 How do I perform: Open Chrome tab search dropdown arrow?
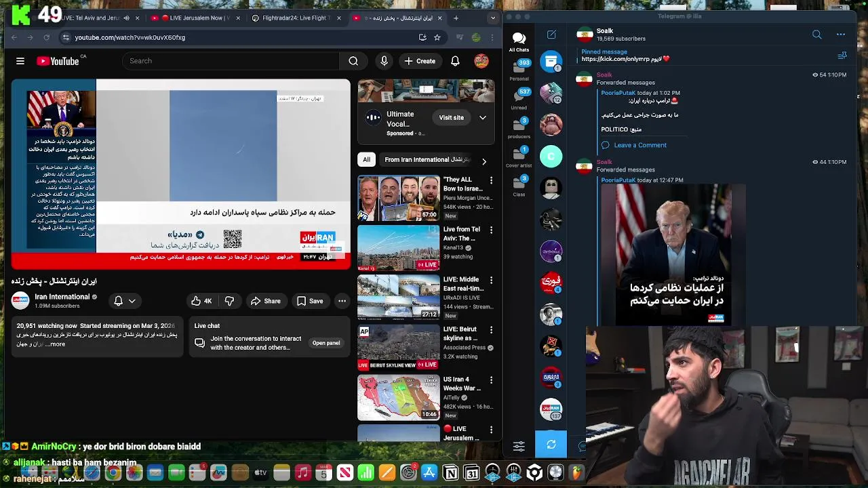pos(493,18)
